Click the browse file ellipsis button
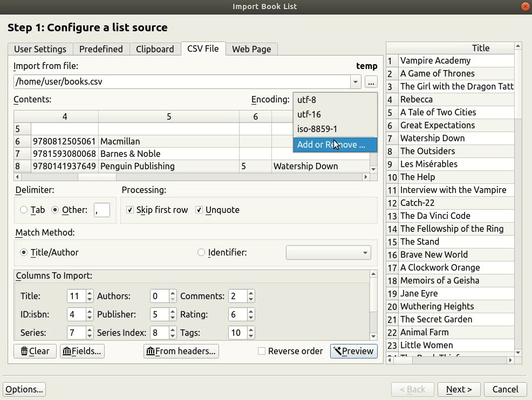This screenshot has height=400, width=532. pos(371,82)
